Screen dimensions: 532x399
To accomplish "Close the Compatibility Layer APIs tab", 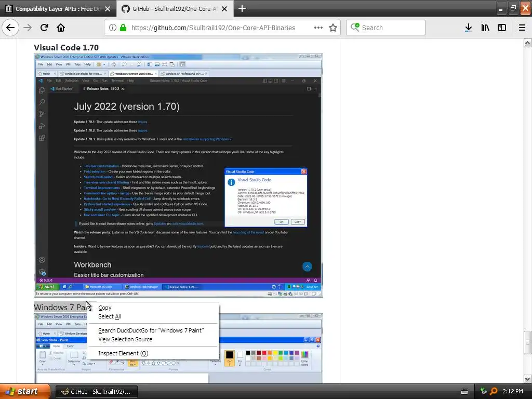I will [108, 9].
